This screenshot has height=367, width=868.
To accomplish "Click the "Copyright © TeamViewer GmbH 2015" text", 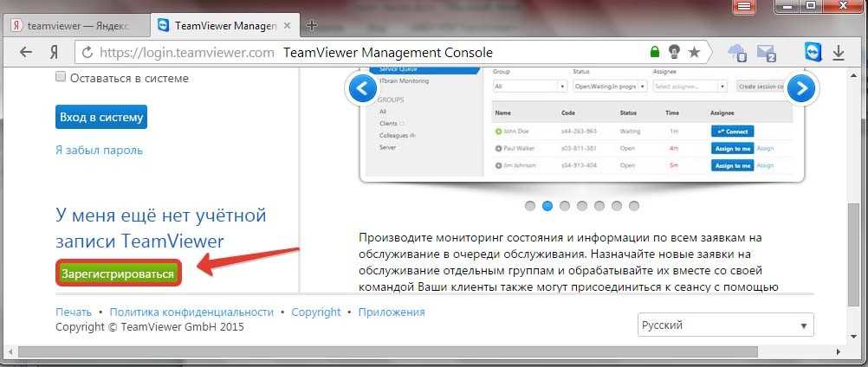I will [150, 326].
